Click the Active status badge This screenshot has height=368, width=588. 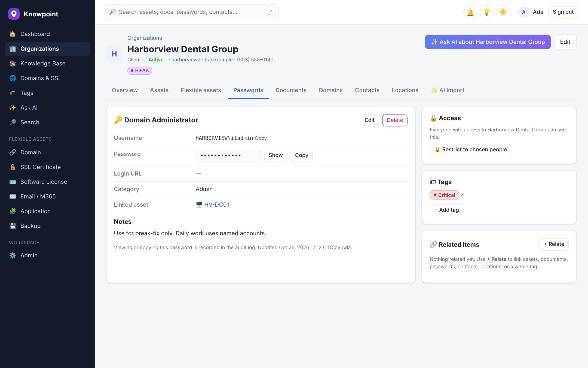coord(156,60)
